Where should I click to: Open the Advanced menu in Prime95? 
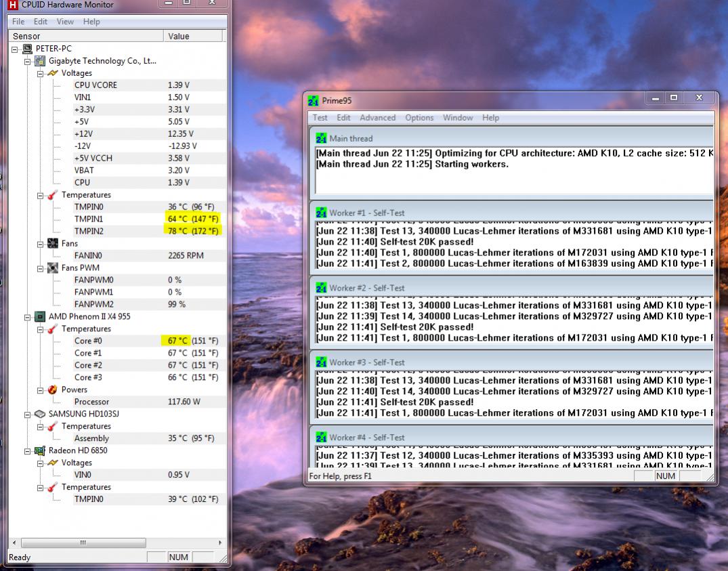click(x=377, y=117)
